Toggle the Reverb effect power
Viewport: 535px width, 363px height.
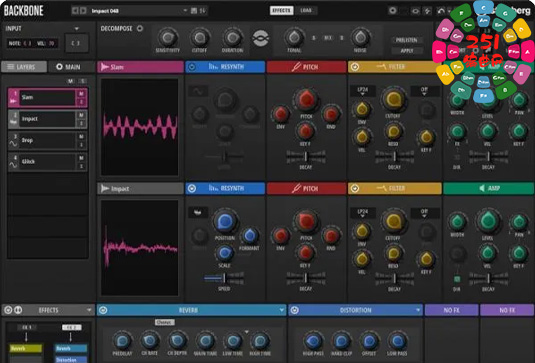click(x=103, y=310)
